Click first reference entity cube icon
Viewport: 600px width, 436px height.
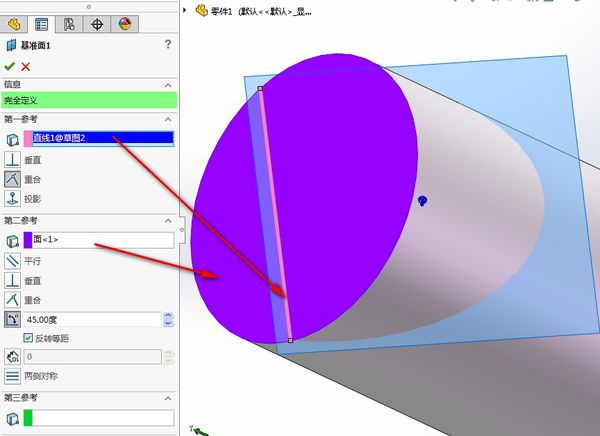(13, 139)
